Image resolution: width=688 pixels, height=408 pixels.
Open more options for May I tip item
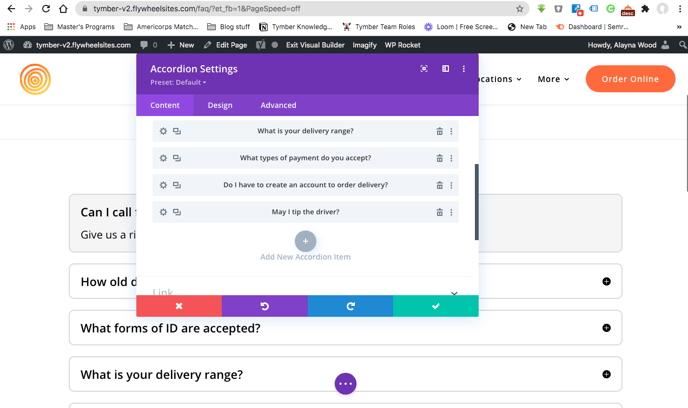point(451,212)
